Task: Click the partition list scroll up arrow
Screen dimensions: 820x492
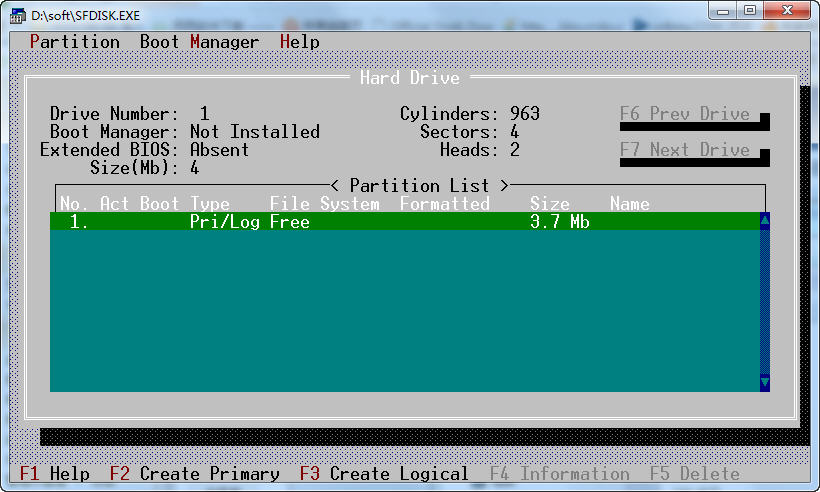Action: [x=765, y=222]
